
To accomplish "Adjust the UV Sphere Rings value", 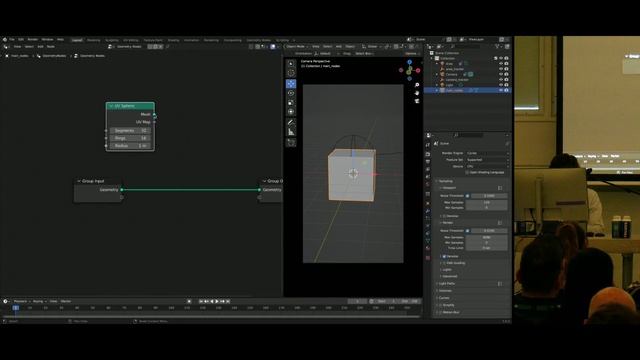I will [130, 138].
